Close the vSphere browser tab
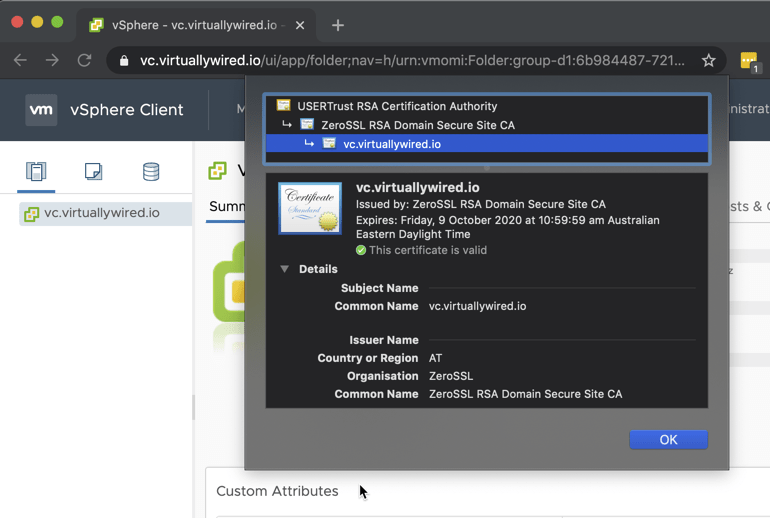Viewport: 770px width, 518px height. tap(300, 25)
